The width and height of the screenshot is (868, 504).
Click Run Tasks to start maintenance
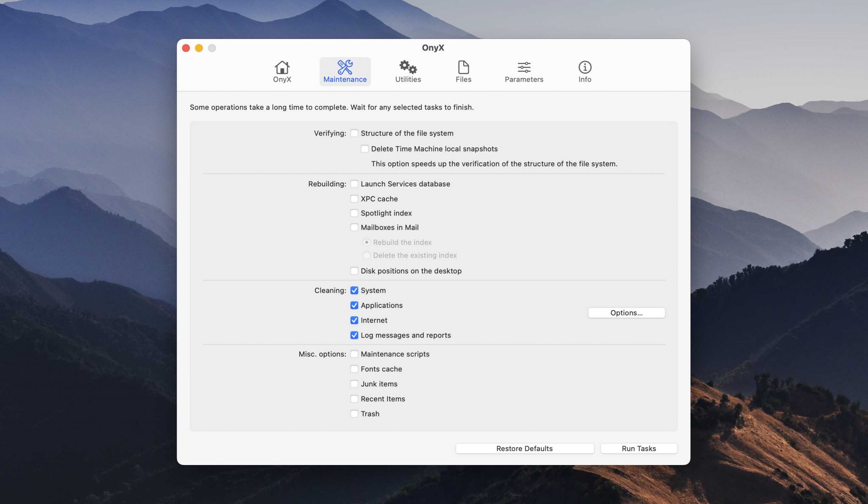coord(639,448)
